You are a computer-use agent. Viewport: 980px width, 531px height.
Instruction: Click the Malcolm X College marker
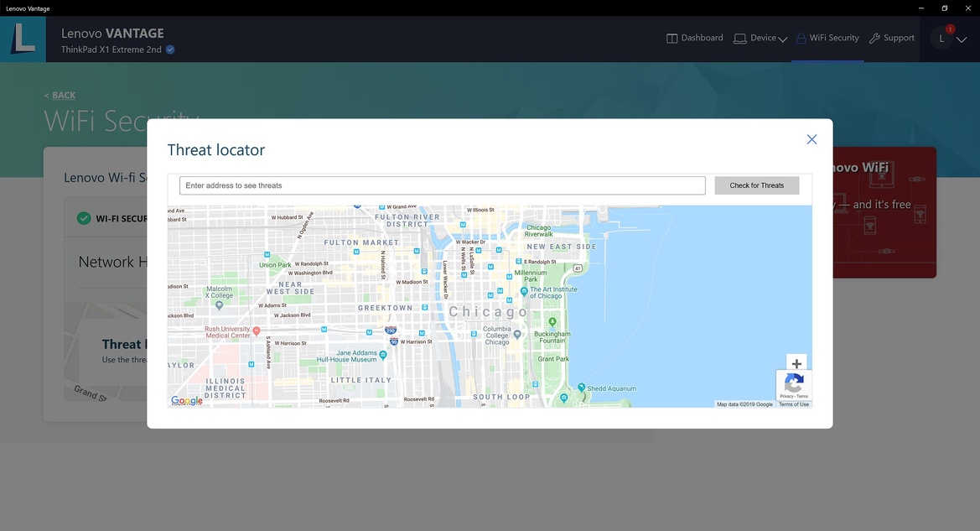click(219, 305)
